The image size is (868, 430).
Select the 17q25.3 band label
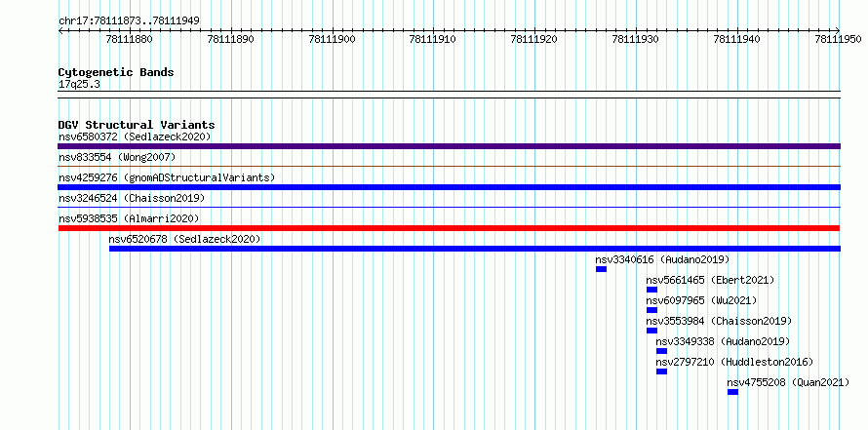79,85
